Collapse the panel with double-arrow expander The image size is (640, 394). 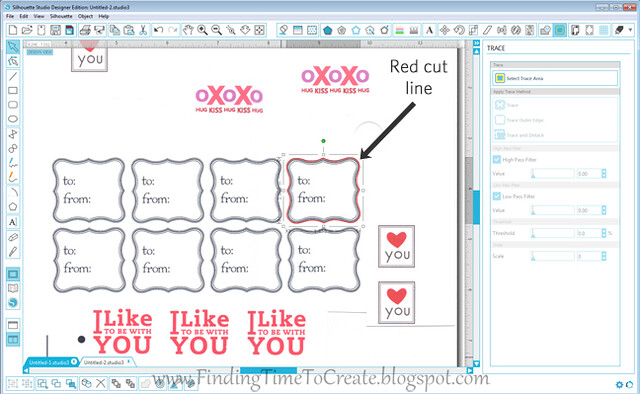476,43
